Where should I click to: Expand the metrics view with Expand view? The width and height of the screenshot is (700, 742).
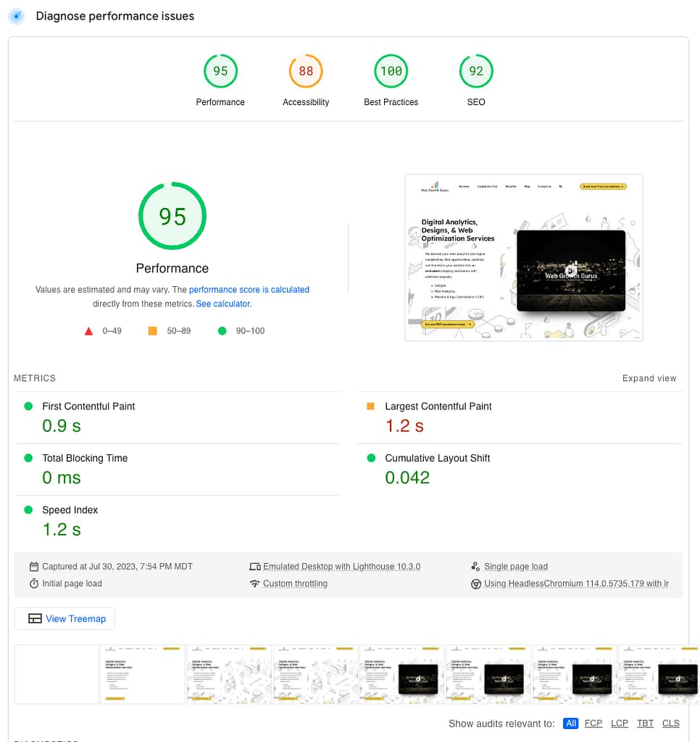pyautogui.click(x=649, y=378)
